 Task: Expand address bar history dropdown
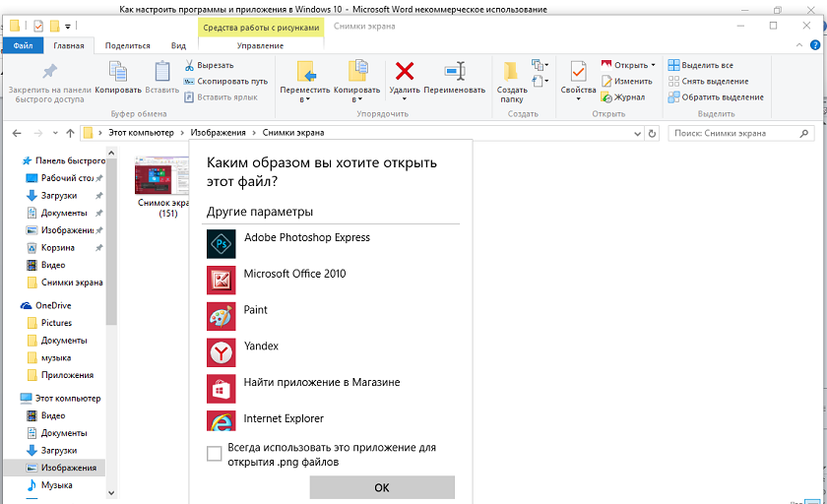637,133
